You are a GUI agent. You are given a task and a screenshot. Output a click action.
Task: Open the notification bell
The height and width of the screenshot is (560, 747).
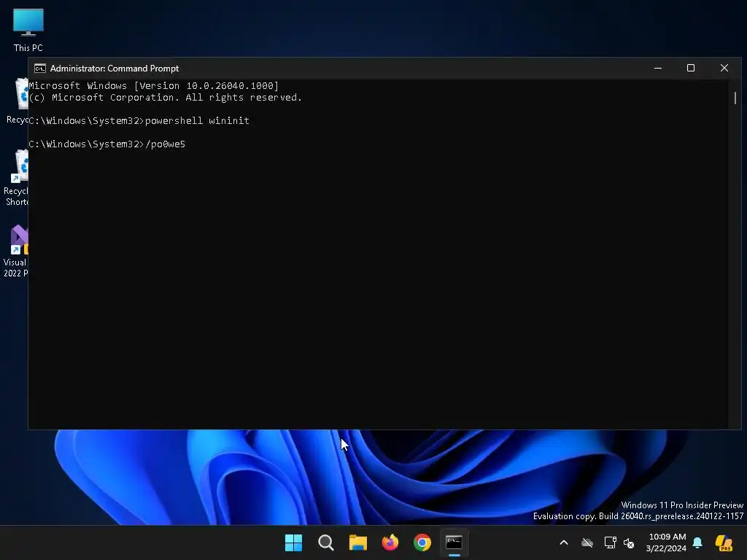[x=697, y=542]
